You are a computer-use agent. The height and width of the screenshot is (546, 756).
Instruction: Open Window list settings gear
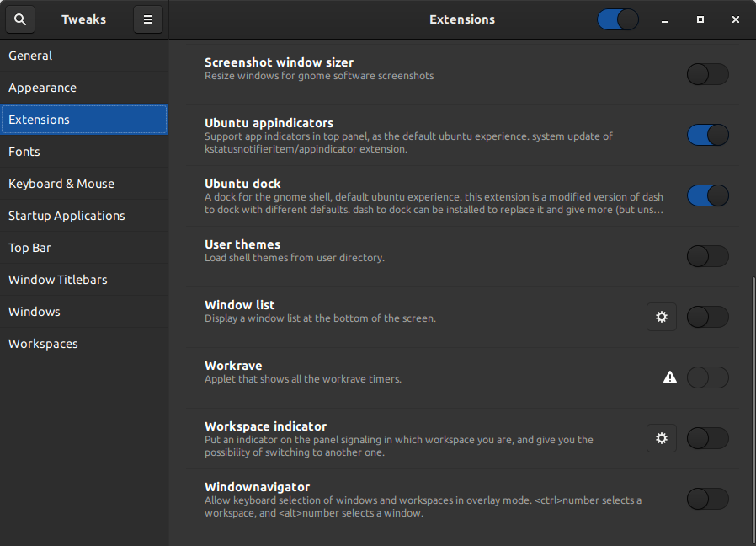[x=662, y=317]
